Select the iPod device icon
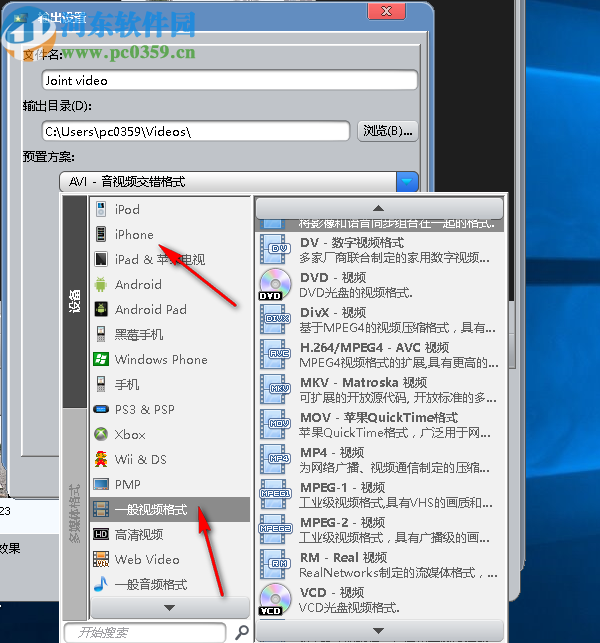The image size is (600, 643). pos(101,209)
